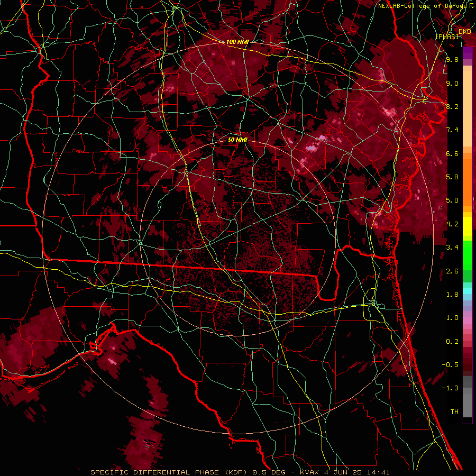The height and width of the screenshot is (476, 476).
Task: Click the 9.0 legend value
Action: [x=452, y=83]
